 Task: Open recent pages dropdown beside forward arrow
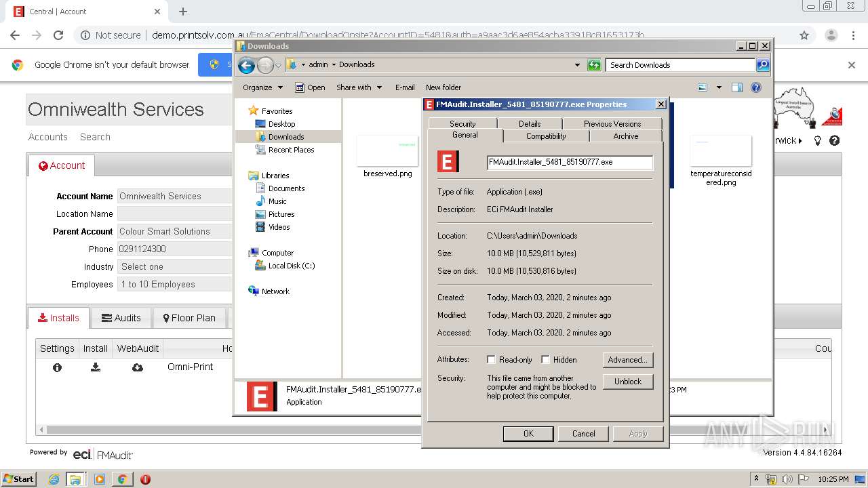click(x=278, y=66)
